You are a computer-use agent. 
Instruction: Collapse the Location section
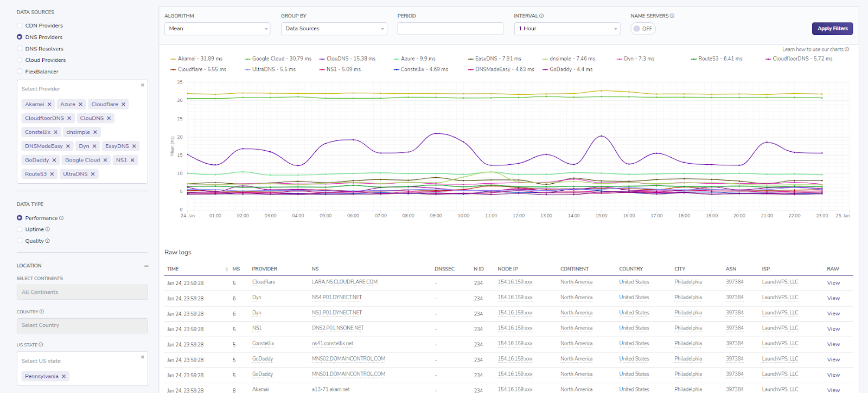(146, 266)
